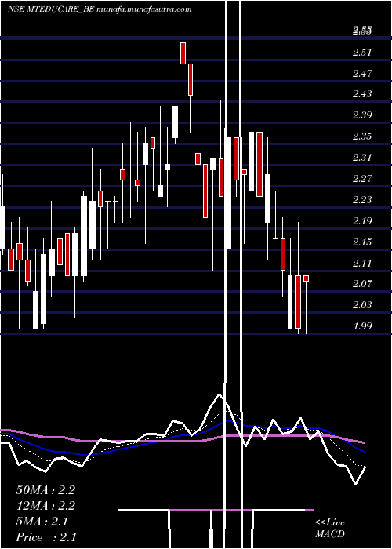Select the tall white candle beside the vertical line
The width and height of the screenshot is (392, 549).
point(228,194)
